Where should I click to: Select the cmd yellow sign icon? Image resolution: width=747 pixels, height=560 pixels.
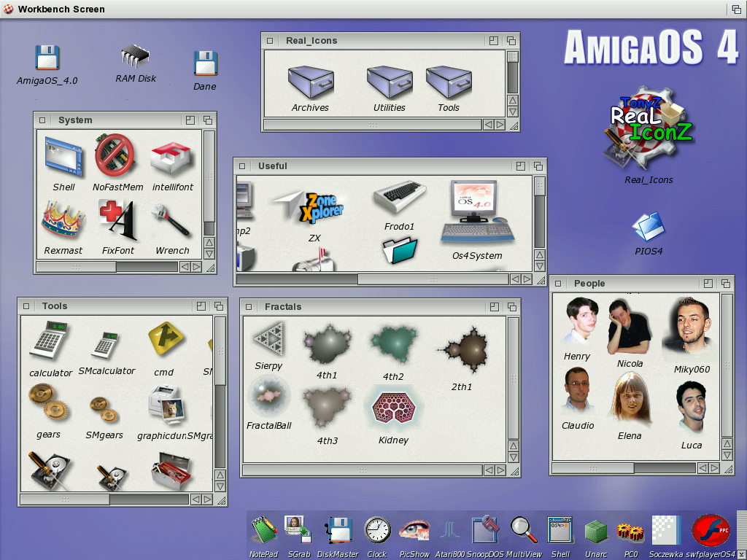165,339
